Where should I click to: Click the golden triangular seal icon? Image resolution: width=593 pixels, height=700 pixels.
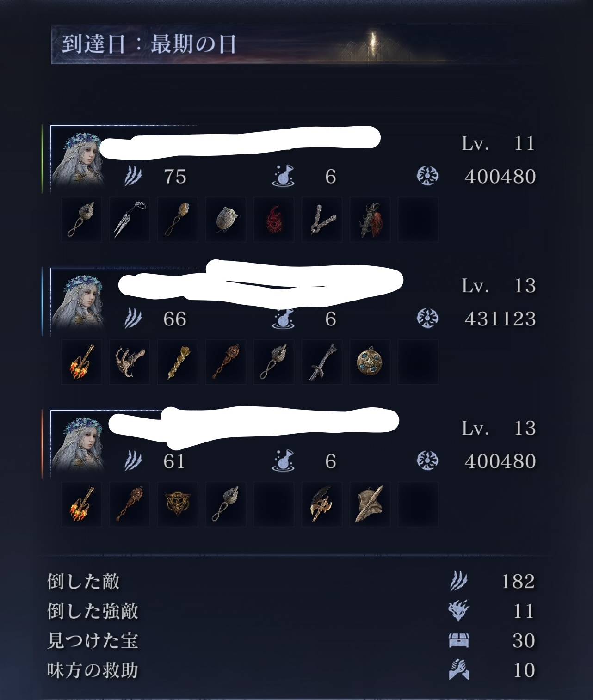tap(178, 504)
